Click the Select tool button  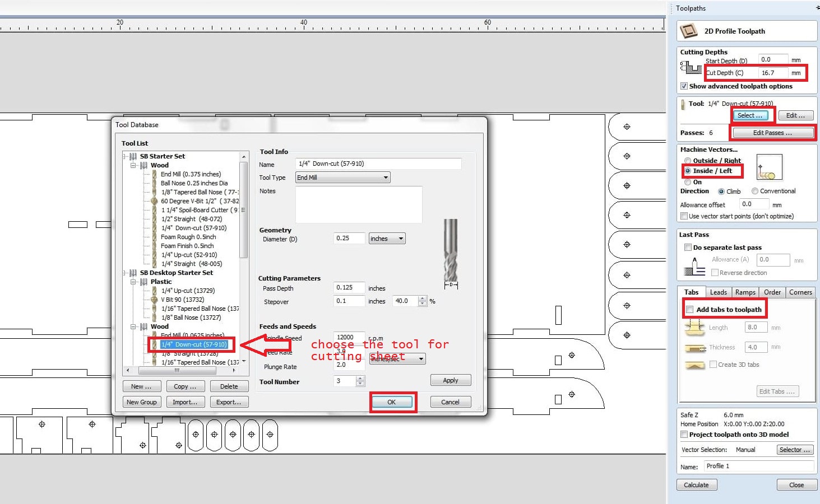[x=750, y=115]
